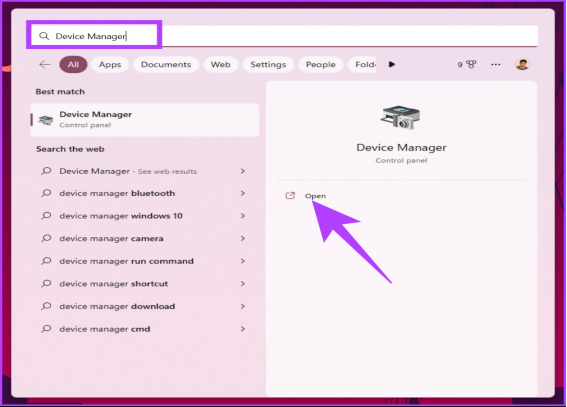Click the large Device Manager preview icon
Screen dimensions: 567x407
click(x=401, y=117)
